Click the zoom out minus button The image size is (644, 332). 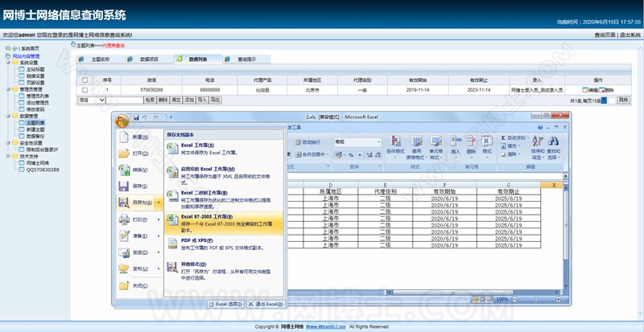pos(514,299)
